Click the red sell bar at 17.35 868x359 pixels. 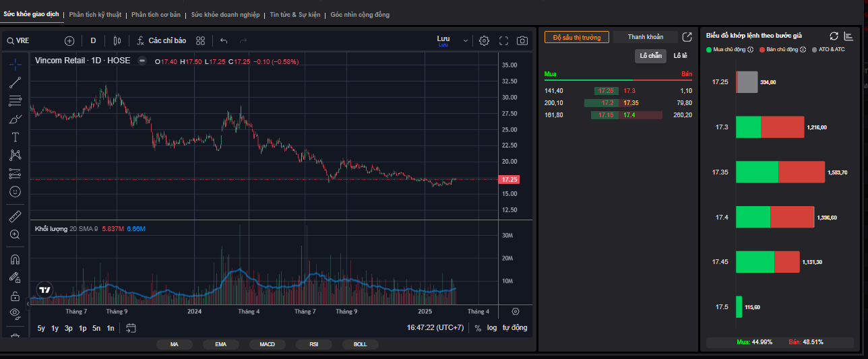coord(801,172)
